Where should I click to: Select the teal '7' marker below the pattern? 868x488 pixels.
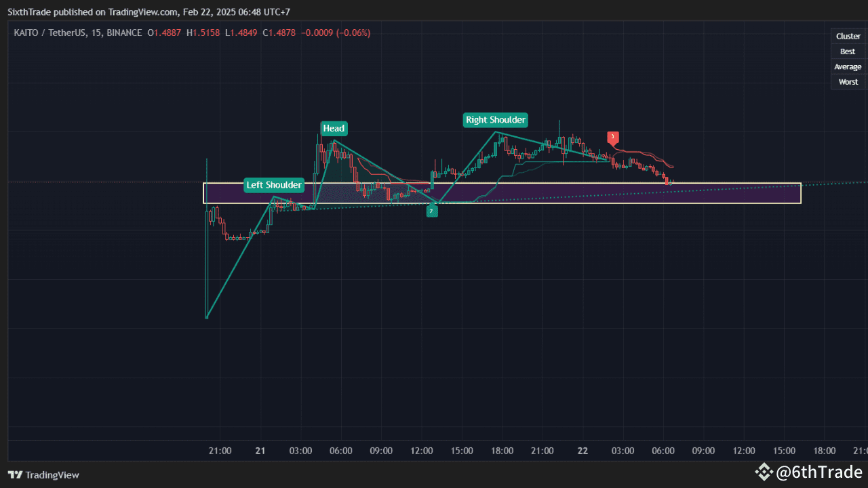coord(432,211)
